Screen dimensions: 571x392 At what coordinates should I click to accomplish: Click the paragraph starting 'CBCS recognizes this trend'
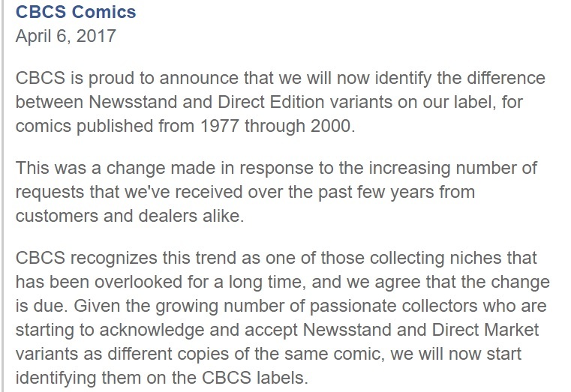283,318
